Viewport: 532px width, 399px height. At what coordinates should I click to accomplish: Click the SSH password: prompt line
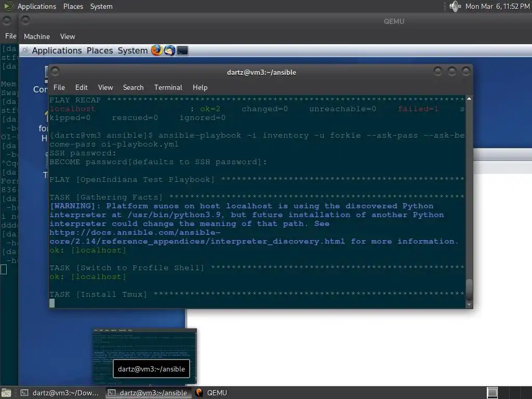tap(83, 153)
